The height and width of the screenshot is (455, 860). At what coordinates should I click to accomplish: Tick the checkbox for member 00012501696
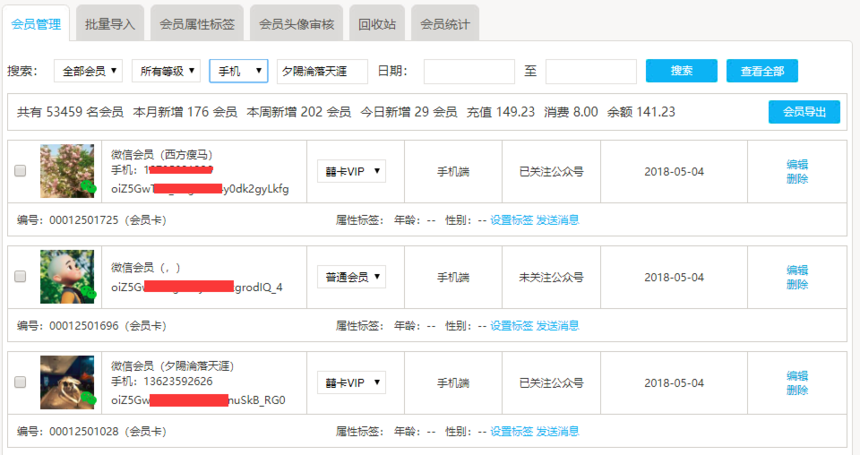click(20, 277)
